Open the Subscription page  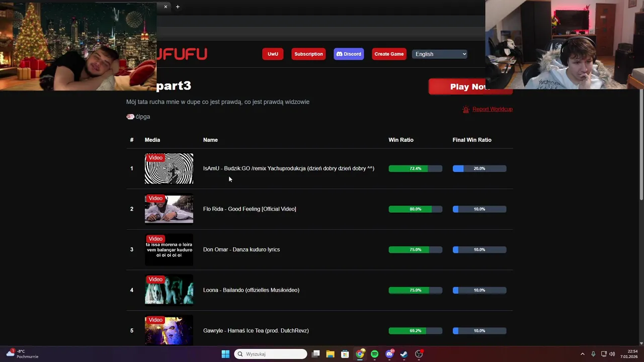308,54
